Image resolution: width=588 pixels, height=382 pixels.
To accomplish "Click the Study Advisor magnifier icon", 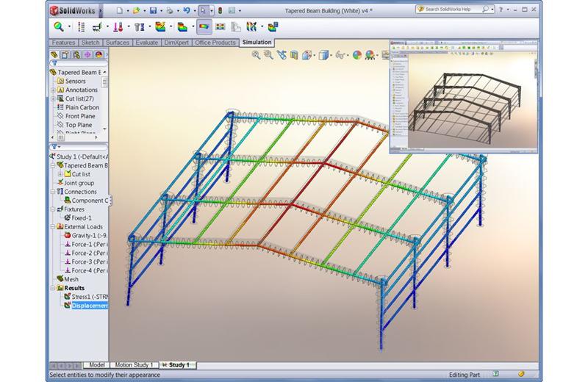I will [59, 26].
